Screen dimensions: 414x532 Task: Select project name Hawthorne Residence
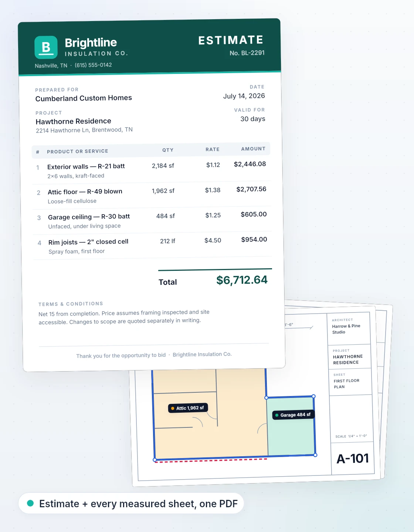pos(73,121)
